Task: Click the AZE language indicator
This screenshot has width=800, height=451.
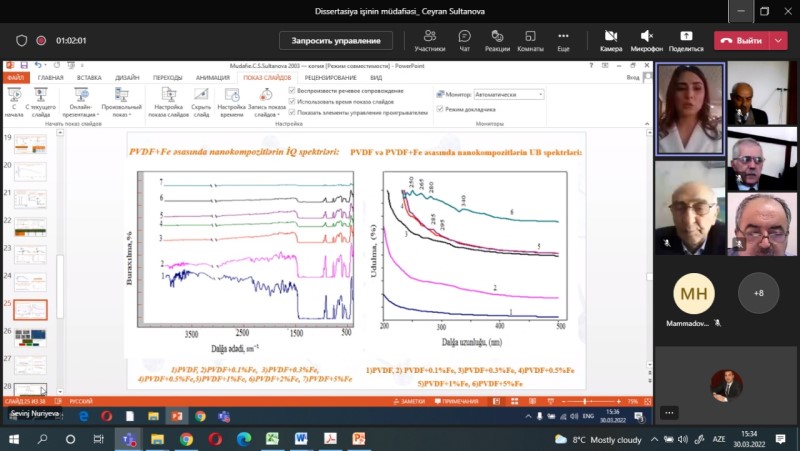Action: pos(719,439)
